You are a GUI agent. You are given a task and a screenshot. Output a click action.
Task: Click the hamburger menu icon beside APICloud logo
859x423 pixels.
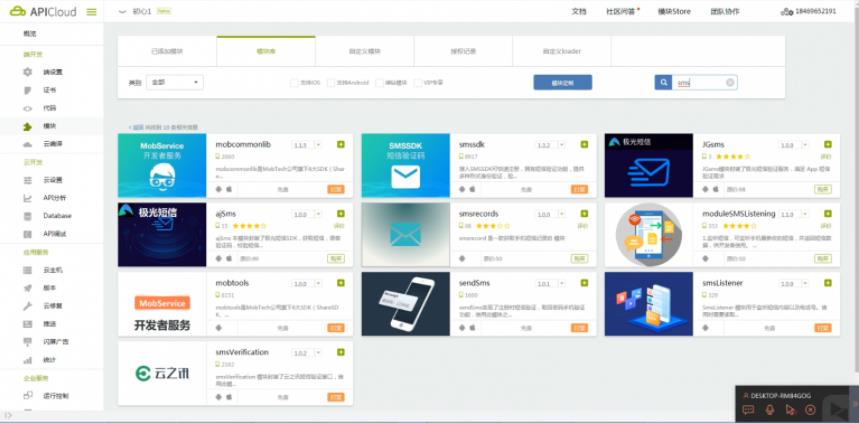click(x=91, y=12)
